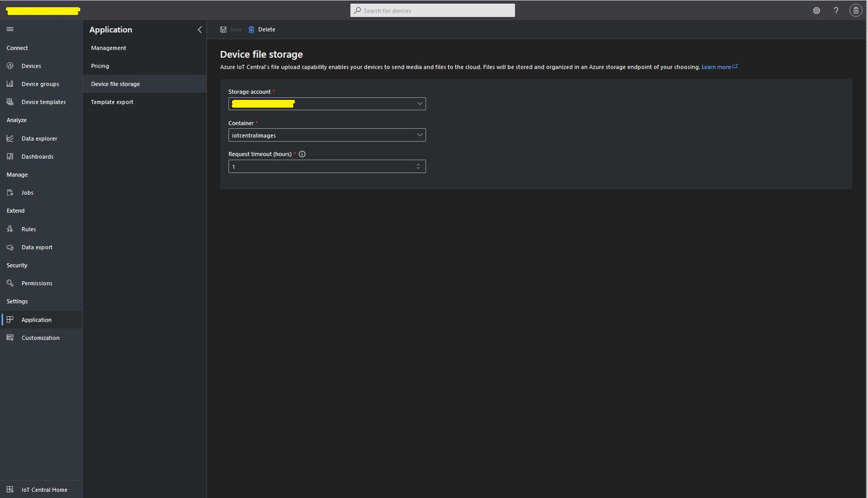Collapse the Application panel chevron
This screenshot has height=498, width=868.
click(200, 30)
